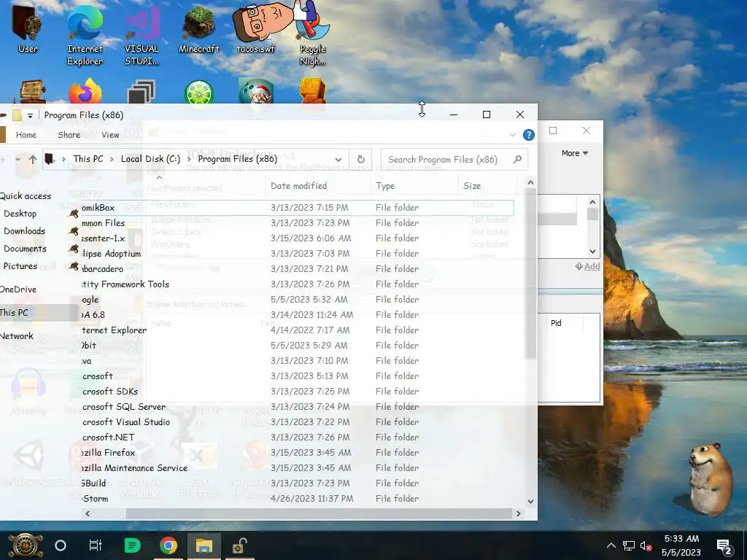Viewport: 747px width, 560px height.
Task: Open the VISUAL STUPI... desktop shortcut
Action: click(x=142, y=34)
